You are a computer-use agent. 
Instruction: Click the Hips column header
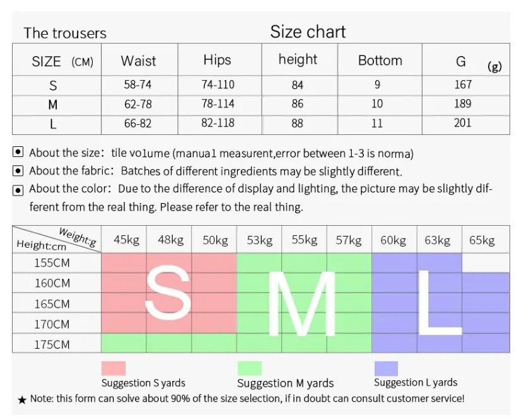(x=217, y=60)
